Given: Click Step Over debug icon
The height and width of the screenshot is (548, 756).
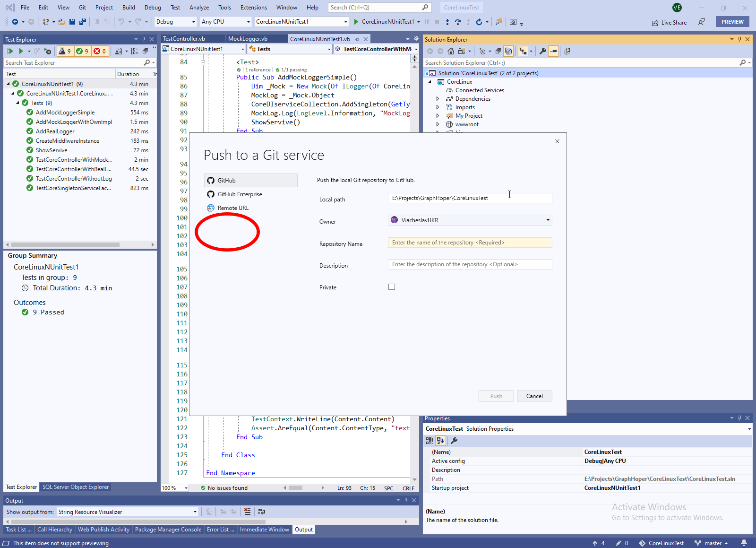Looking at the screenshot, I should coord(457,22).
